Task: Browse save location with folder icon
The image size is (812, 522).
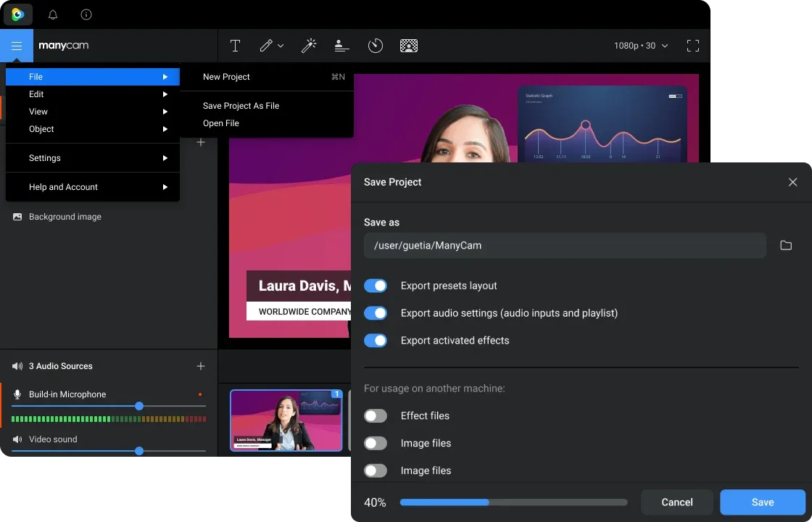Action: [786, 246]
